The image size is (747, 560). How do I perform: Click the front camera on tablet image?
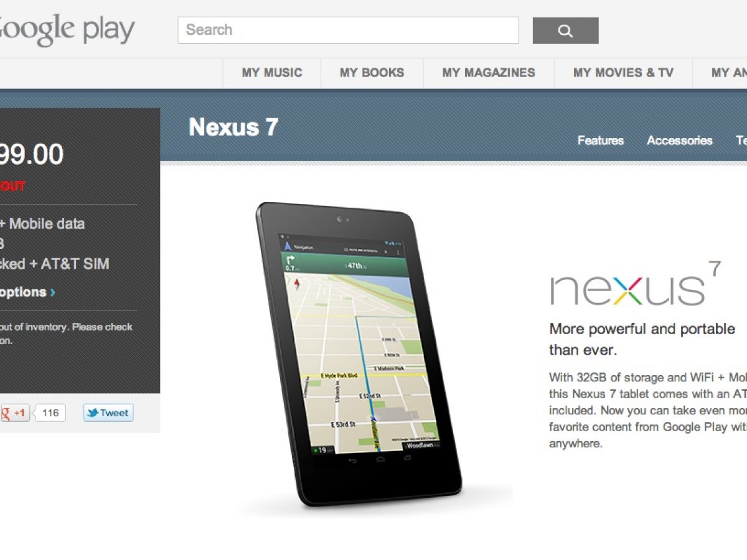pyautogui.click(x=340, y=219)
